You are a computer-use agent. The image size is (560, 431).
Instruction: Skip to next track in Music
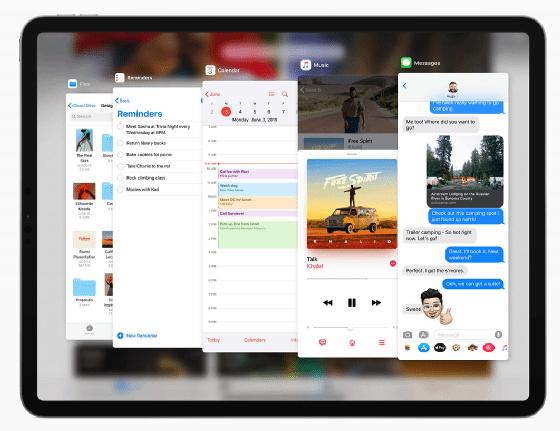tap(376, 303)
